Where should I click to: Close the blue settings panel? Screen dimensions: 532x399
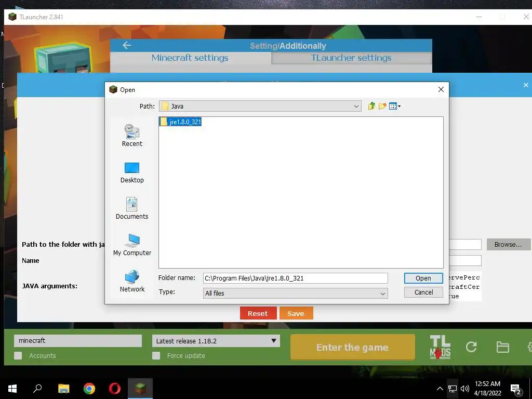526,85
